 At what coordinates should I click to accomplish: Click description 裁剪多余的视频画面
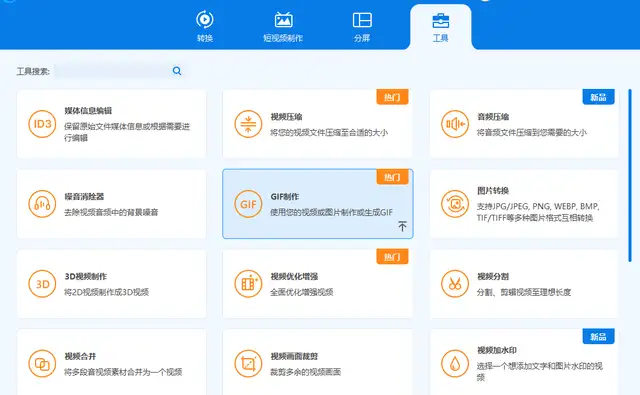[x=305, y=372]
